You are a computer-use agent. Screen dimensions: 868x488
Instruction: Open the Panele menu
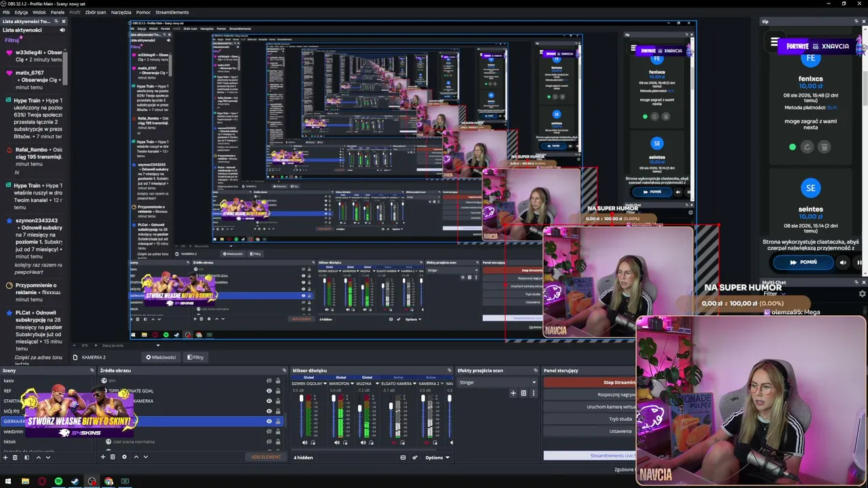coord(58,12)
